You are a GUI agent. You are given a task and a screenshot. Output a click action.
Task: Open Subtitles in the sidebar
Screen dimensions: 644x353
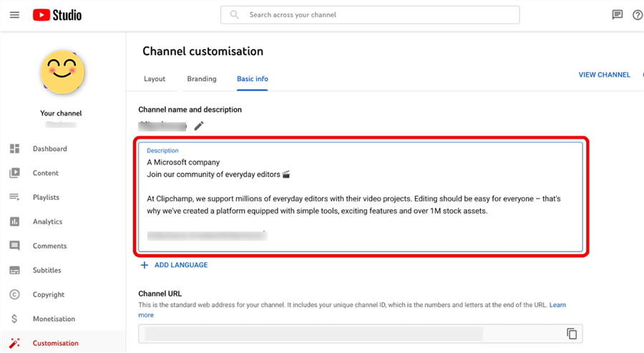(x=47, y=270)
